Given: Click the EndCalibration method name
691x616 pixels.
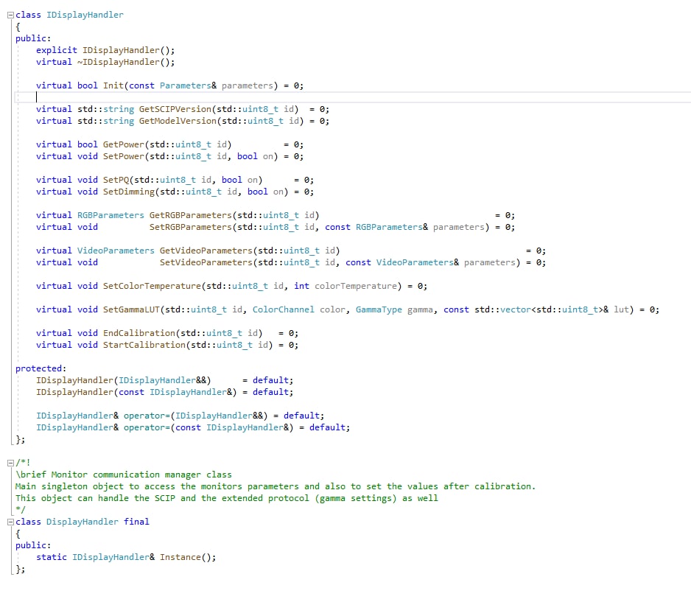Looking at the screenshot, I should tap(139, 333).
